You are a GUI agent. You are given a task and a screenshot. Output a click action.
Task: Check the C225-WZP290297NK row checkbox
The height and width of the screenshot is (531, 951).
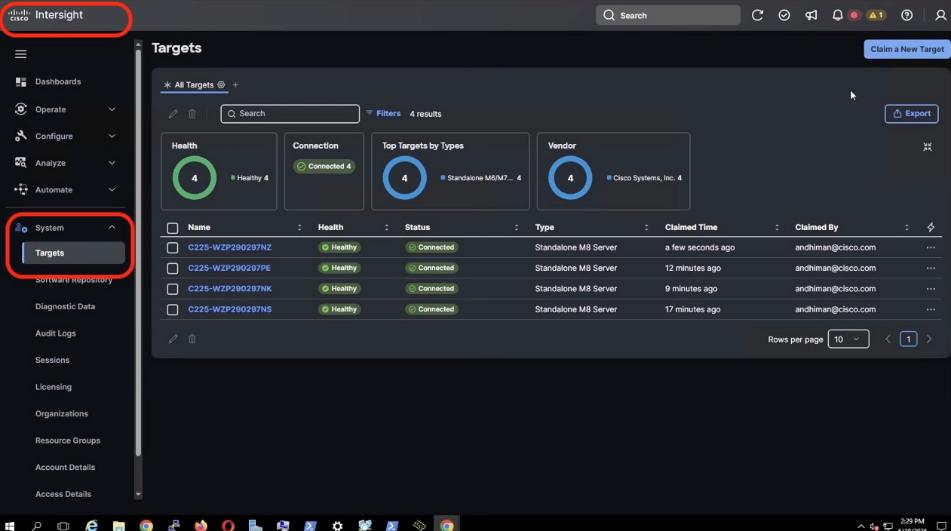tap(172, 289)
